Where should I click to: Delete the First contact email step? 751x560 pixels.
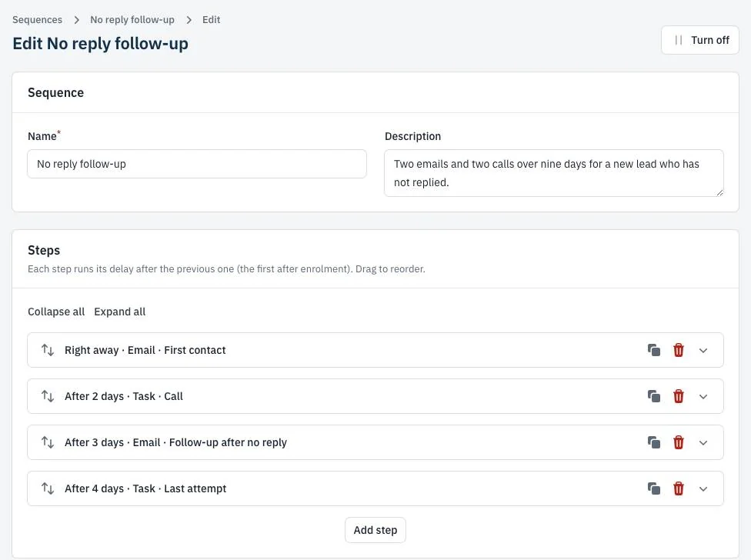[678, 350]
